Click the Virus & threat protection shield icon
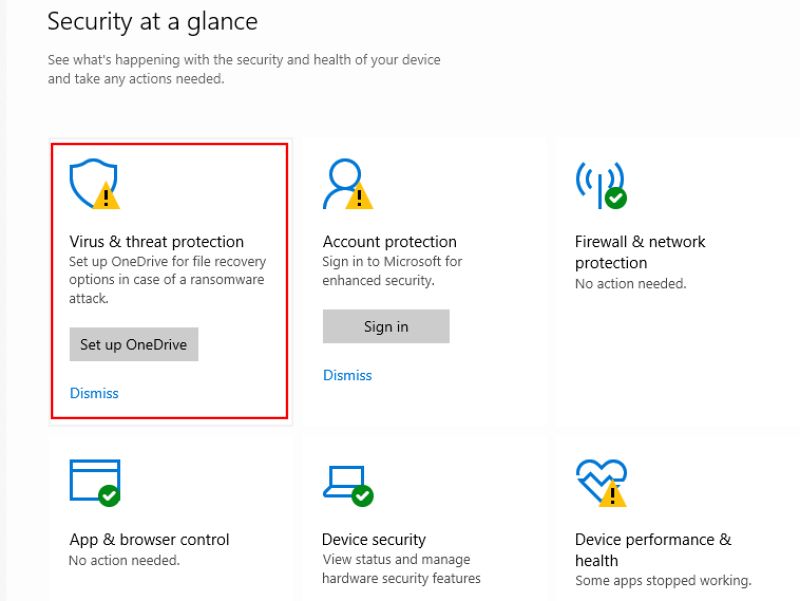 94,184
